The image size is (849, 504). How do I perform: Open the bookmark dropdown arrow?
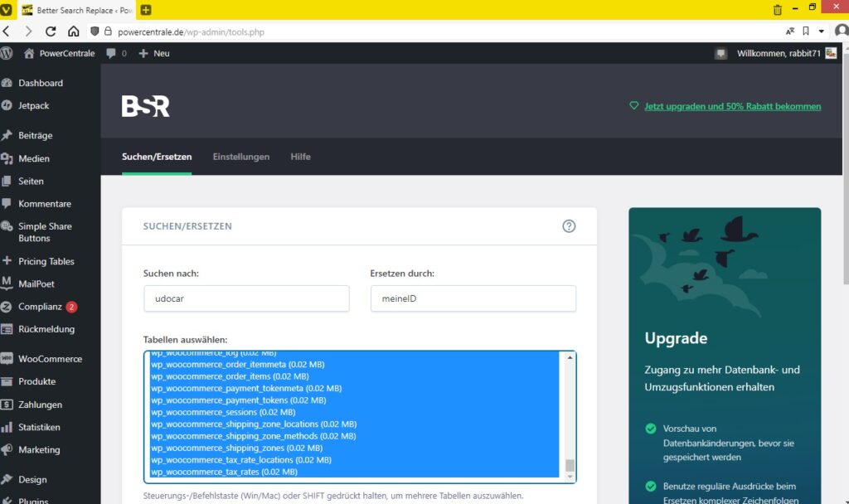pos(822,31)
